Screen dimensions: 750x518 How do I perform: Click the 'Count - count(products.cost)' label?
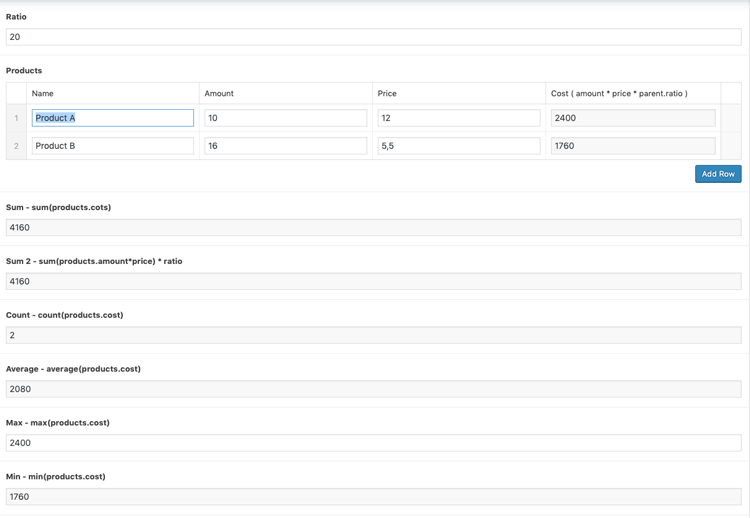pos(65,315)
